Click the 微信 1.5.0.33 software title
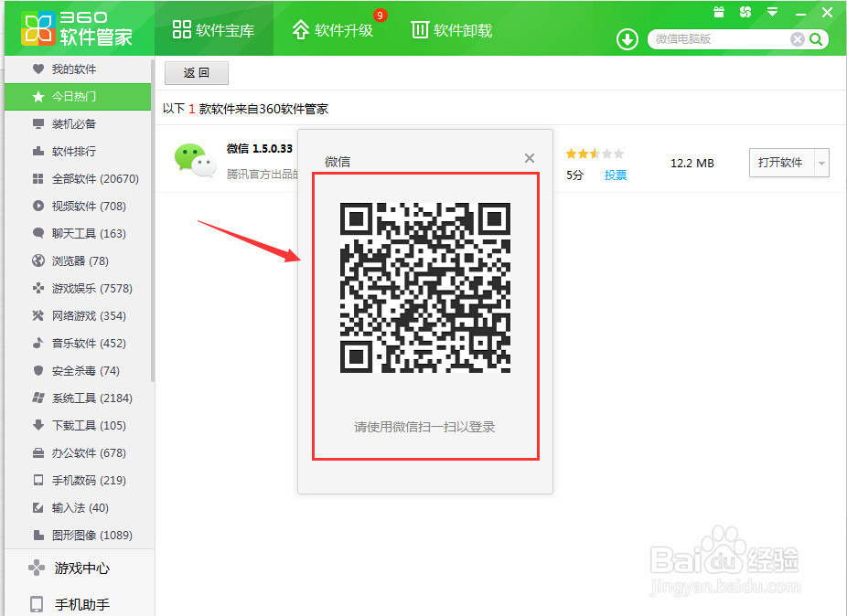This screenshot has height=616, width=847. coord(260,148)
